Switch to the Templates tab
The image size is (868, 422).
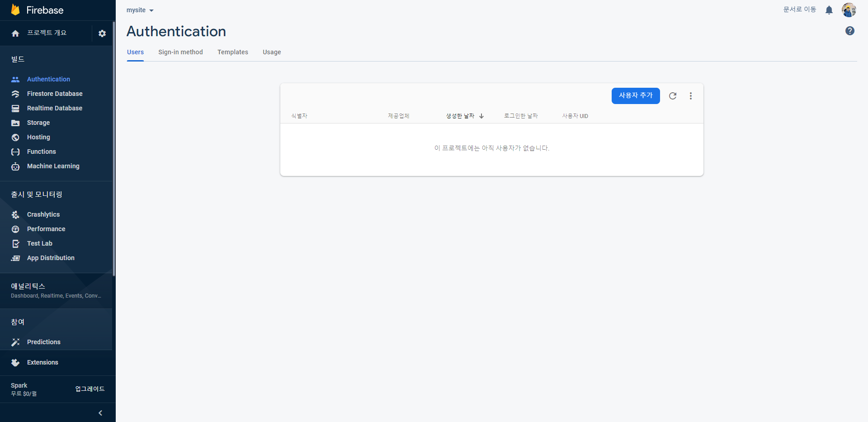[233, 52]
